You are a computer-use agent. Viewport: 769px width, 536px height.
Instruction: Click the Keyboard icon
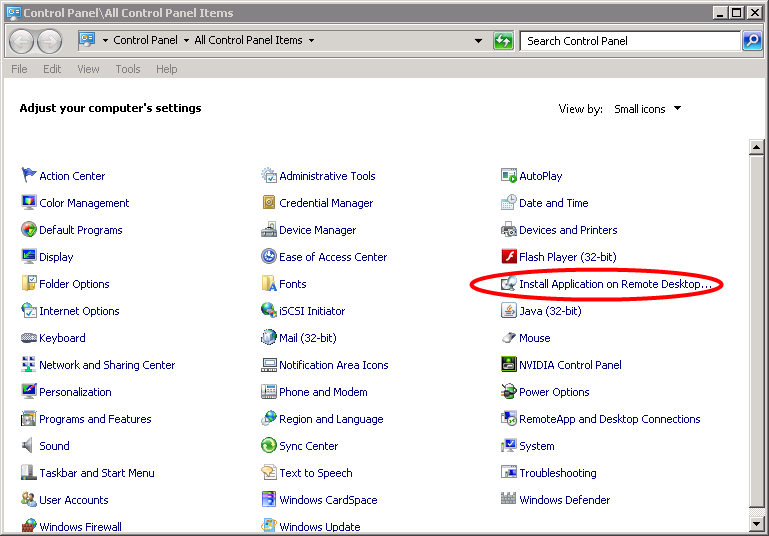click(x=28, y=337)
